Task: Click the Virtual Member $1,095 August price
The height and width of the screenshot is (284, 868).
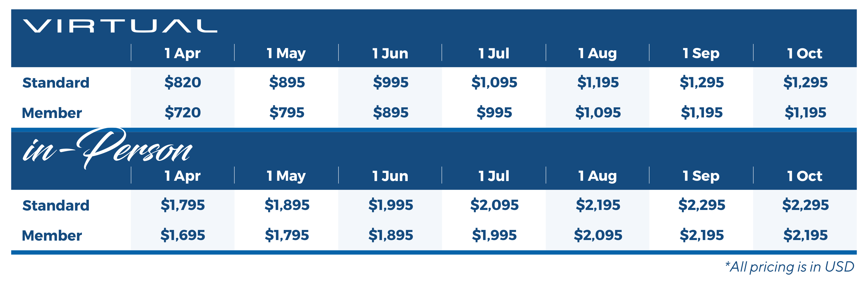Action: pos(598,113)
